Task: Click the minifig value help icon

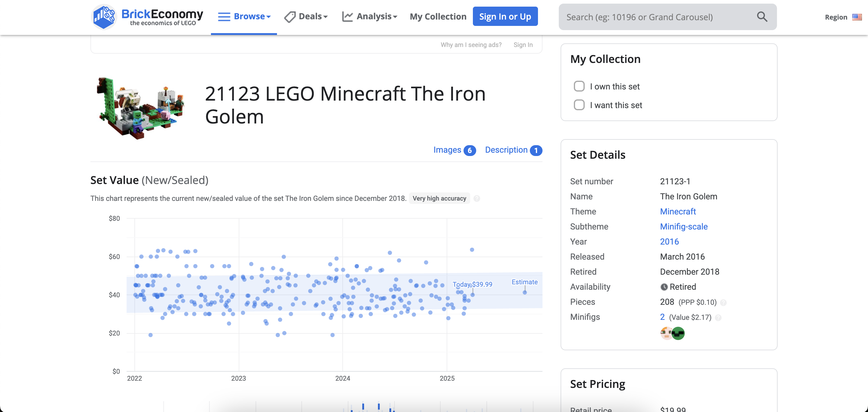Action: (x=718, y=317)
